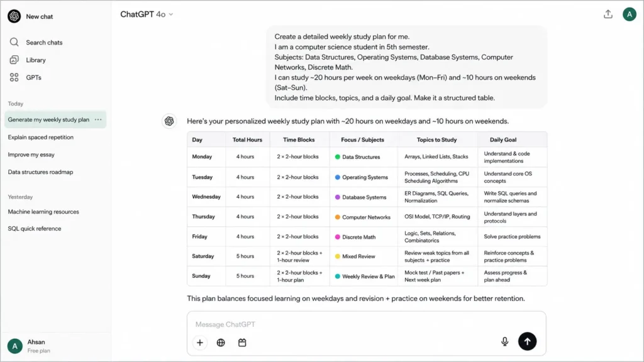This screenshot has width=644, height=362.
Task: Click the purple dot next to Database Systems
Action: click(338, 197)
